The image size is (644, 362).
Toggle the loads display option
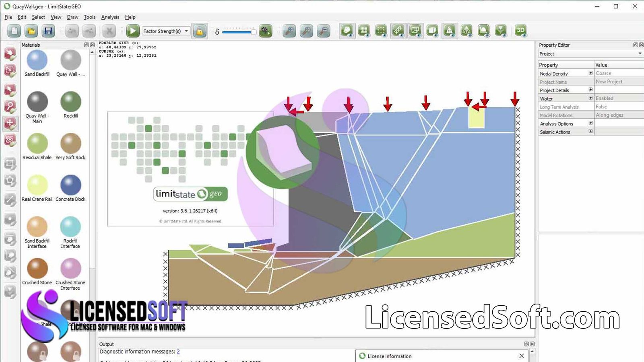click(x=449, y=31)
